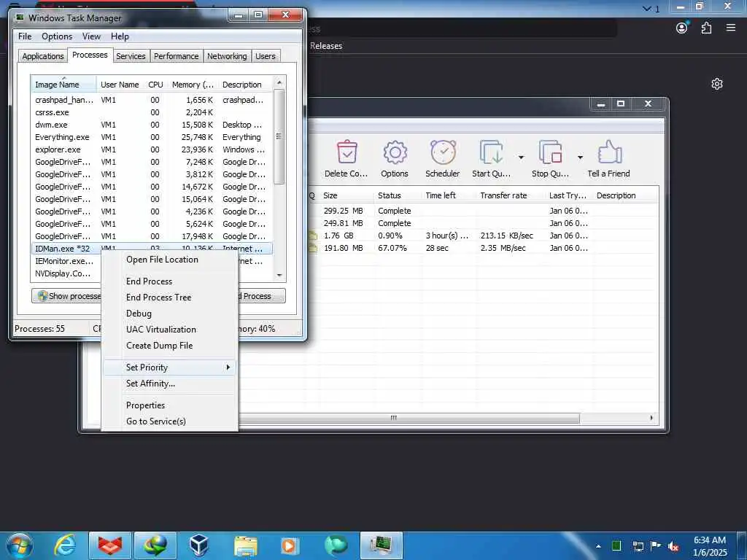Open File menu in Task Manager

point(25,36)
